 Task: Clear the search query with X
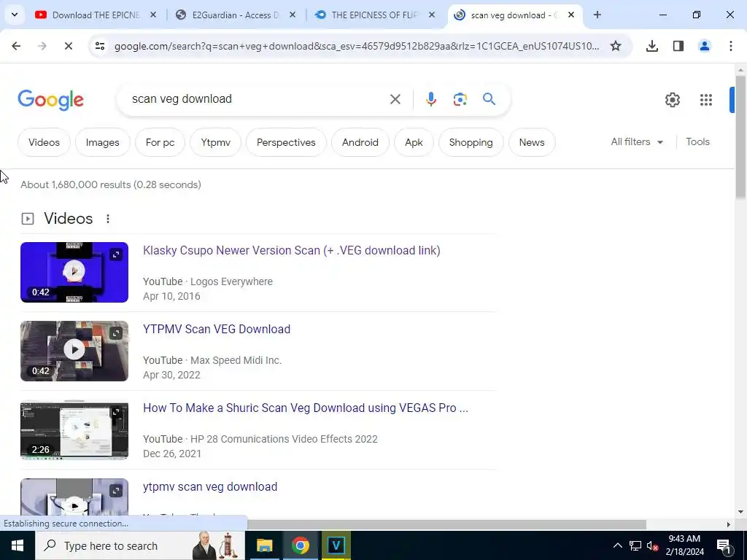(395, 99)
